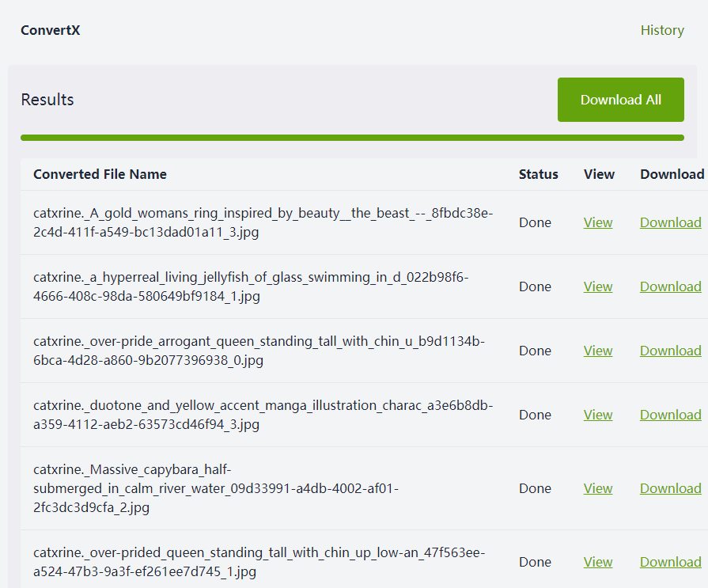The image size is (708, 588).
Task: Download the Massive capybara jpg
Action: tap(671, 488)
